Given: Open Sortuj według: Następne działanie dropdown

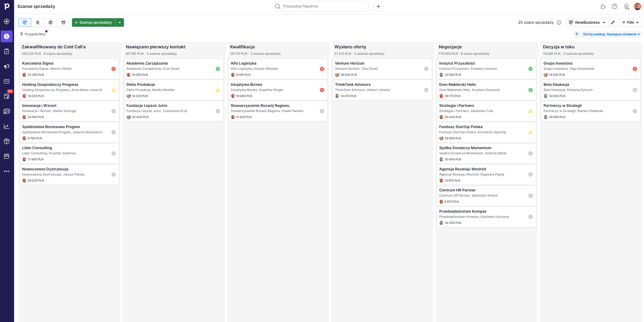Looking at the screenshot, I should click(611, 34).
